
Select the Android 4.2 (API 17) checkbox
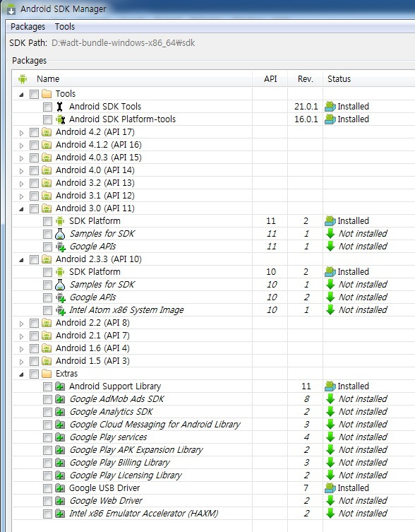click(34, 133)
